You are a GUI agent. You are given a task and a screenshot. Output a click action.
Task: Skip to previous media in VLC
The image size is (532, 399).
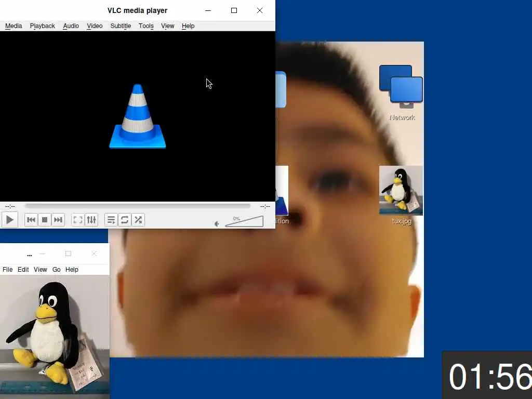click(x=31, y=220)
